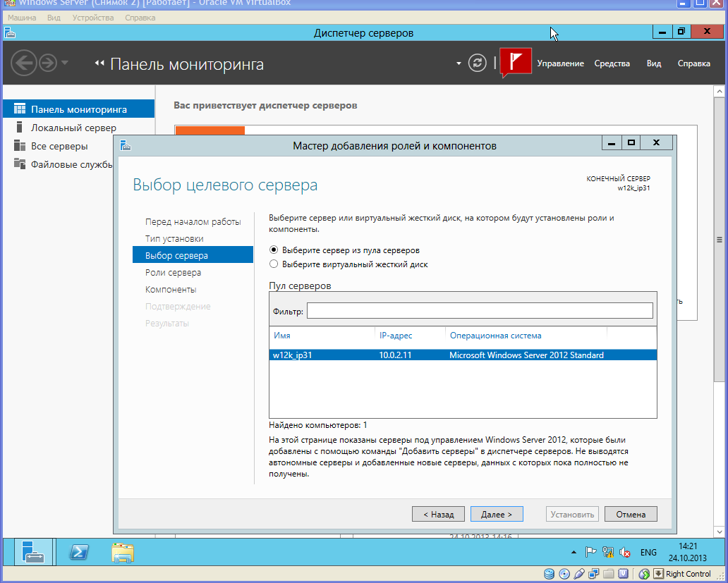The width and height of the screenshot is (728, 583).
Task: Click the disabled 'Установить' button
Action: [572, 514]
